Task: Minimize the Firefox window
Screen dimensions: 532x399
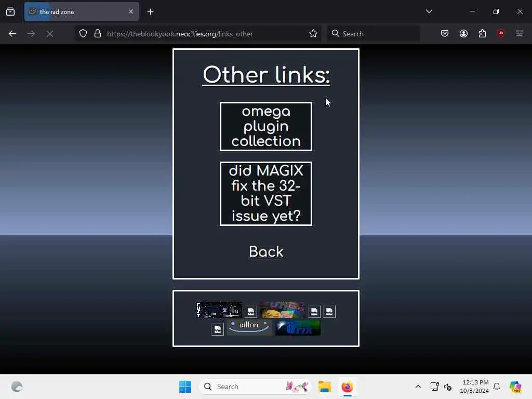Action: pos(472,11)
